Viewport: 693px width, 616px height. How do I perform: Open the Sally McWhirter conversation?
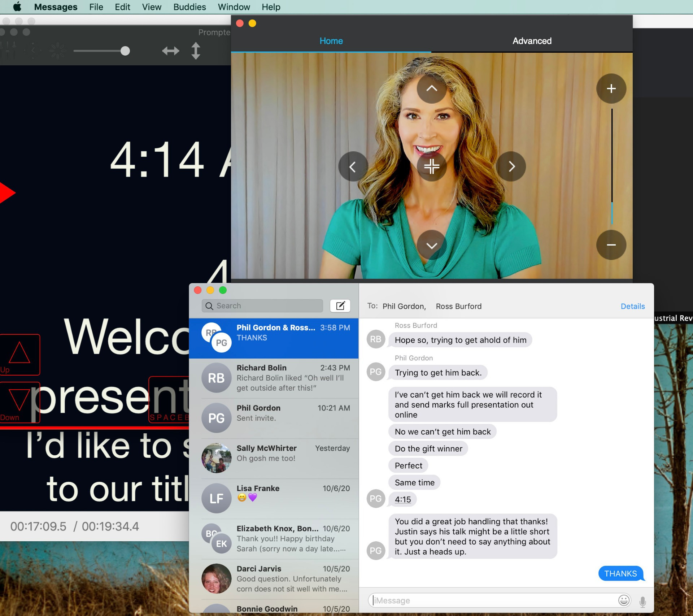pyautogui.click(x=274, y=458)
